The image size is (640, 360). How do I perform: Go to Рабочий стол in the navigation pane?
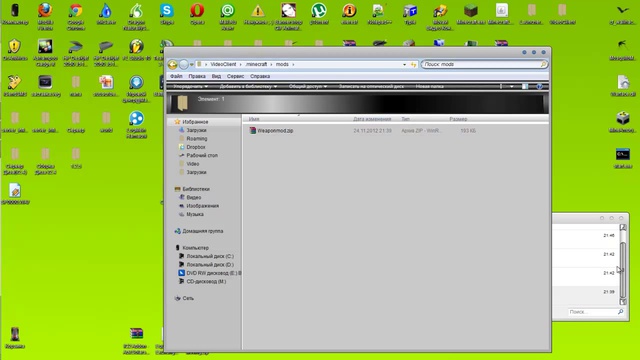pyautogui.click(x=202, y=156)
